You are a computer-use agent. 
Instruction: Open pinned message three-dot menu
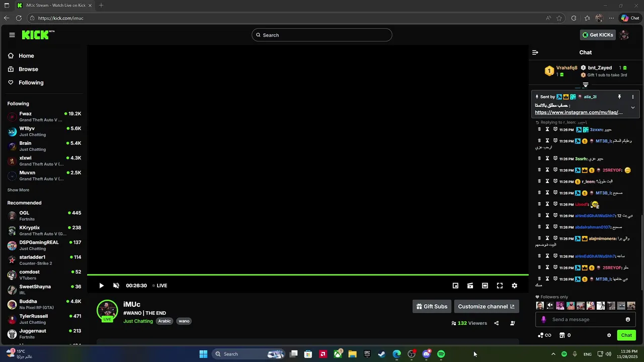pyautogui.click(x=633, y=97)
